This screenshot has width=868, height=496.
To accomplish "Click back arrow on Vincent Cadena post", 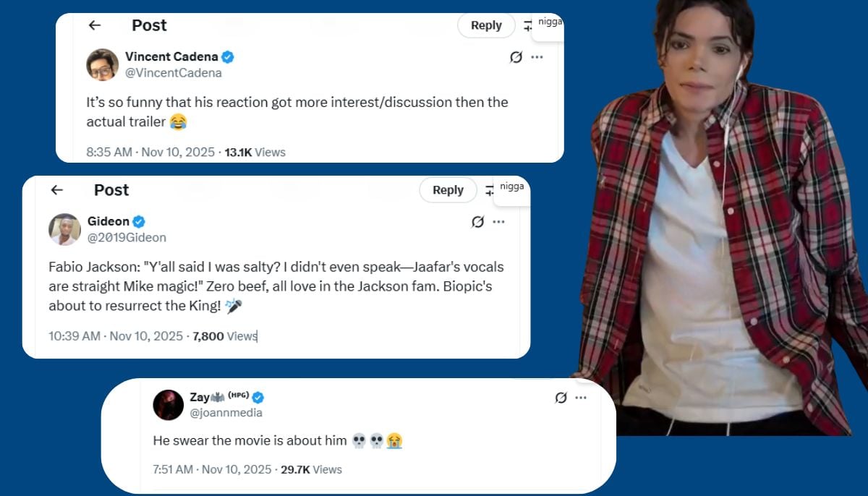I will pos(94,25).
